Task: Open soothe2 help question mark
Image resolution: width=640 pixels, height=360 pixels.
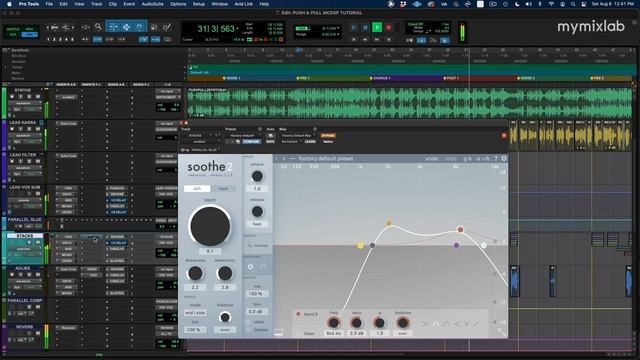Action: [x=496, y=158]
